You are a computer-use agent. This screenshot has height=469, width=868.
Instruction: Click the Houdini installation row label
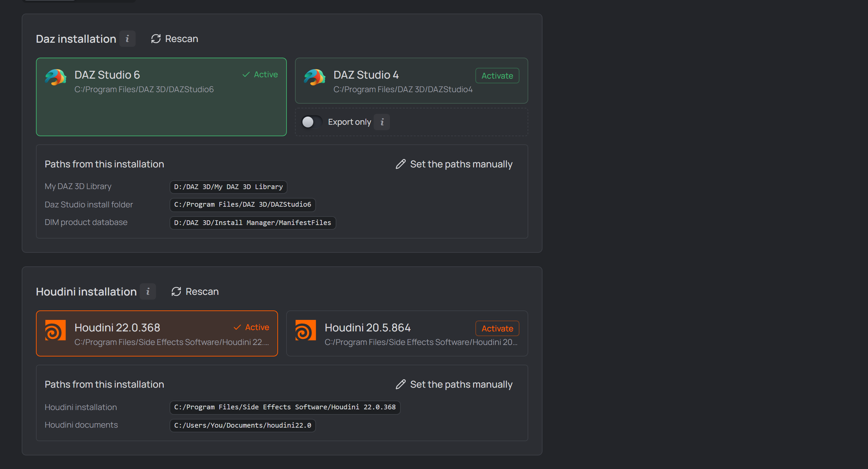pos(81,407)
